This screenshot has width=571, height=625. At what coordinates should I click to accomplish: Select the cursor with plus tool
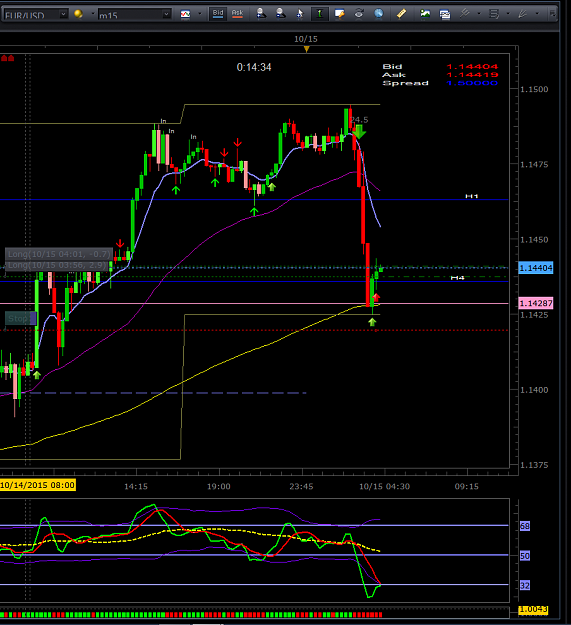(x=300, y=14)
